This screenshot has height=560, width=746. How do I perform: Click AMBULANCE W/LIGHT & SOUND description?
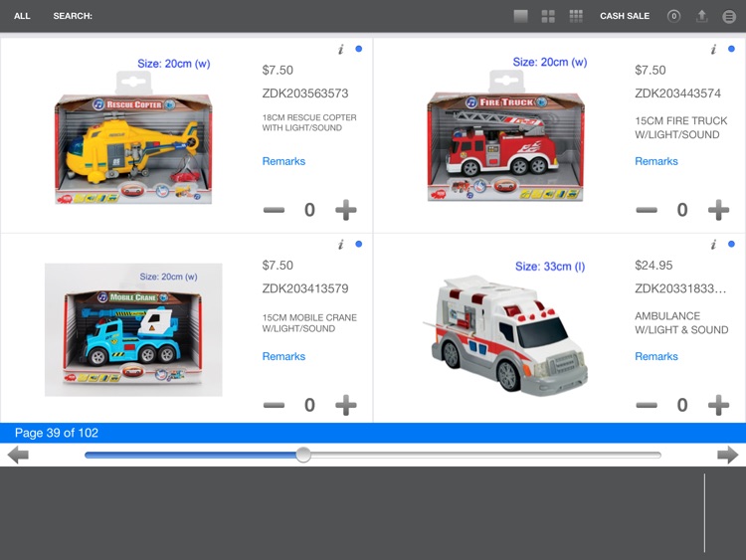pyautogui.click(x=681, y=323)
